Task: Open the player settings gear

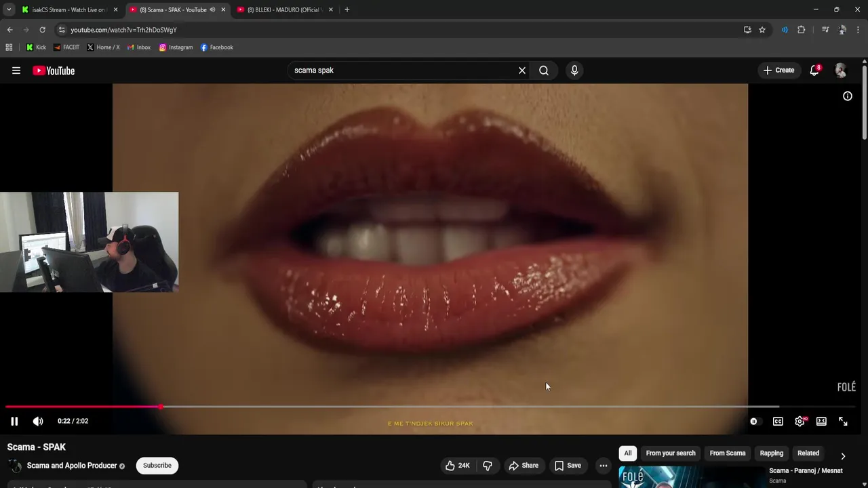Action: click(800, 421)
